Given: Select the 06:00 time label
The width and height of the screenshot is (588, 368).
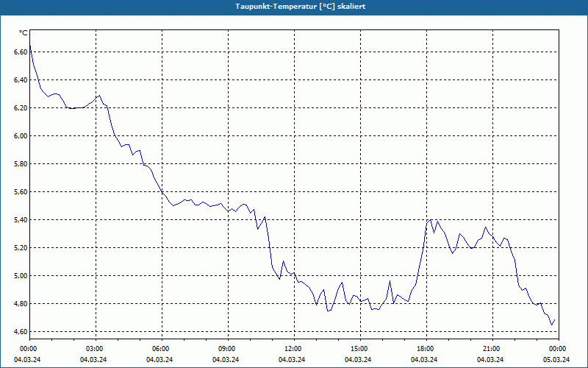Looking at the screenshot, I should 162,349.
